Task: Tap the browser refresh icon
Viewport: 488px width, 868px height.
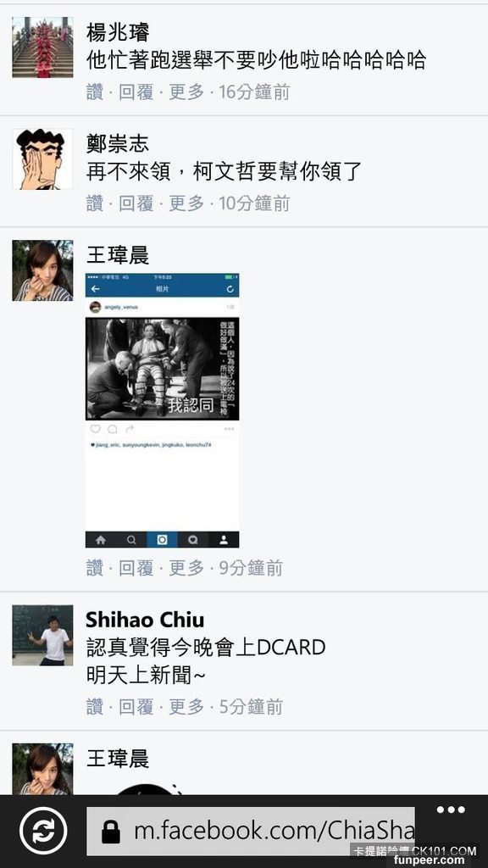Action: [43, 831]
